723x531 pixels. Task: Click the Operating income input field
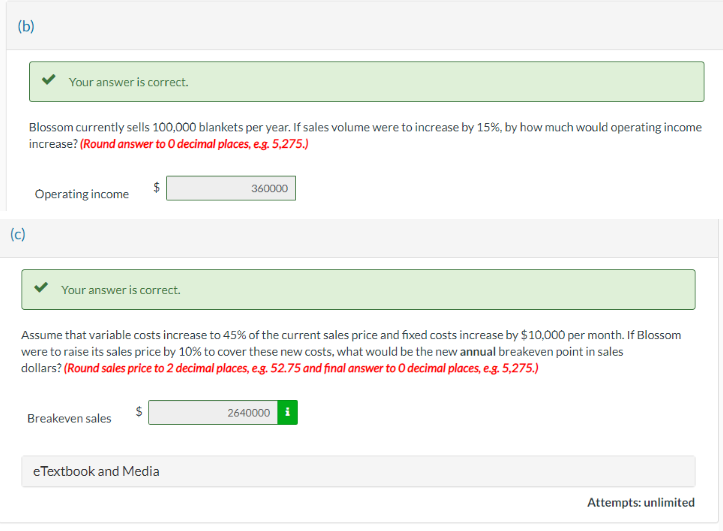point(231,188)
